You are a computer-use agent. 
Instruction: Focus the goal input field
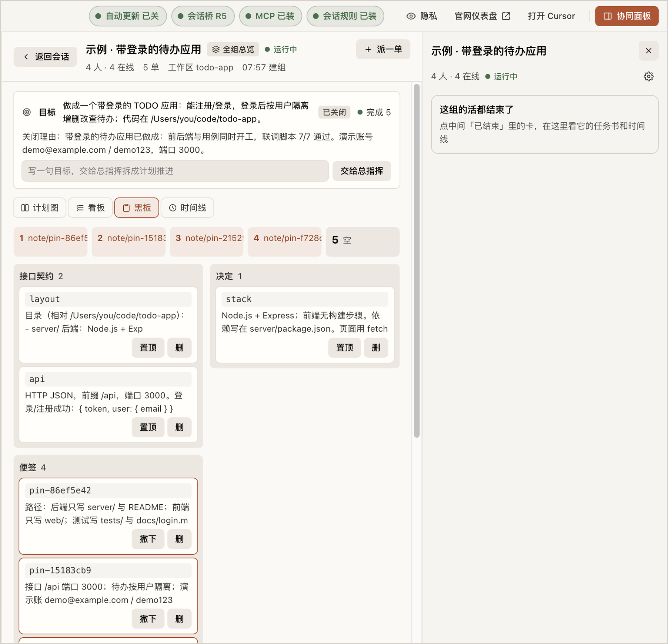175,171
